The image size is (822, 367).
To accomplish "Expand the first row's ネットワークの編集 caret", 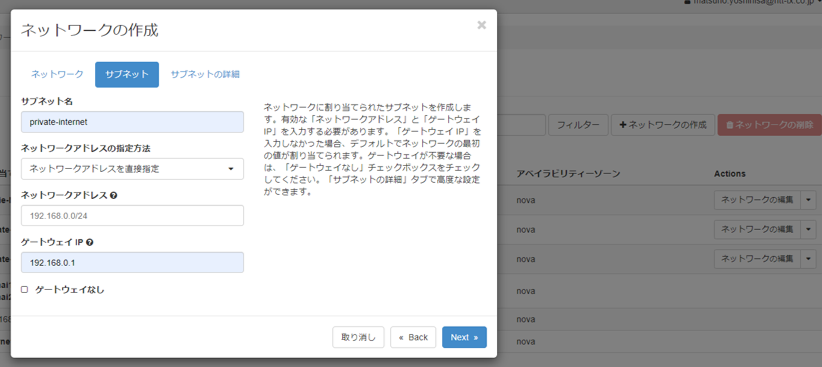I will [808, 200].
